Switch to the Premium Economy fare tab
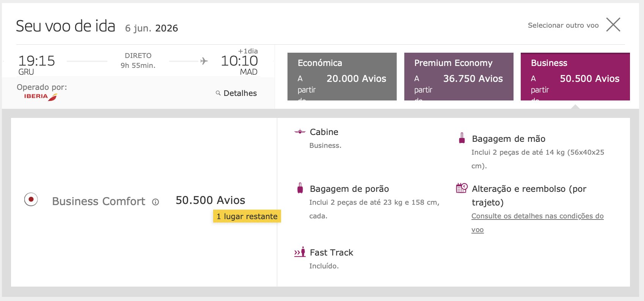This screenshot has height=301, width=644. (x=459, y=77)
